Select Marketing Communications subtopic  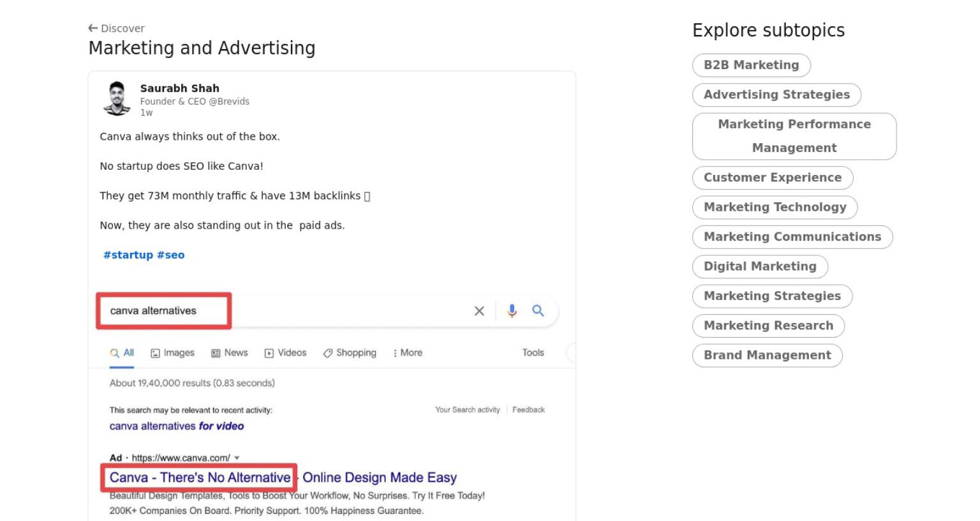(792, 237)
